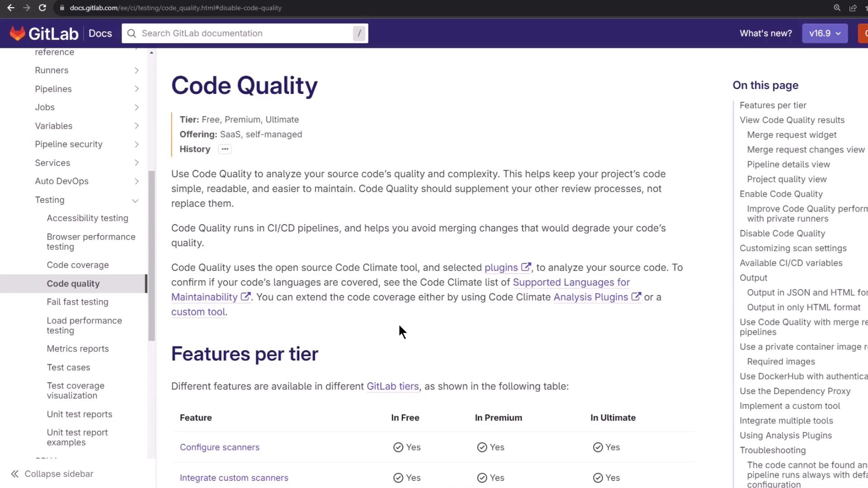Screen dimensions: 868x488
Task: Reload the page with refresh icon
Action: click(x=42, y=8)
